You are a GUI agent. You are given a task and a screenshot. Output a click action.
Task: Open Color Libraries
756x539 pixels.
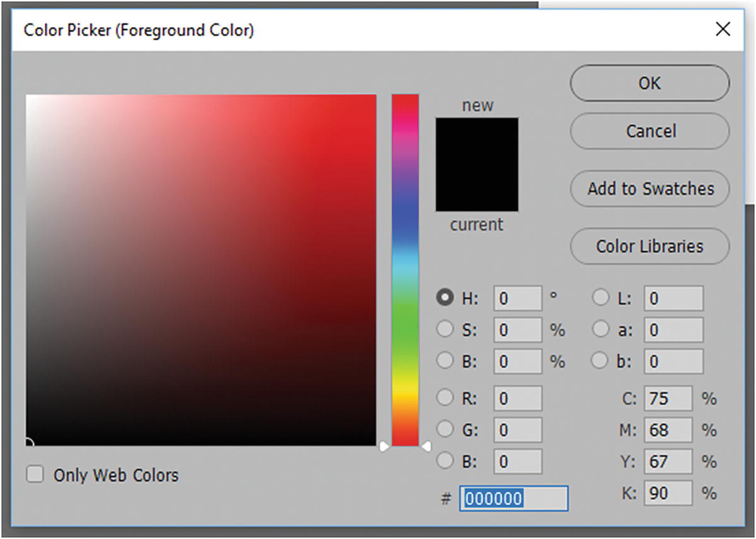pos(650,246)
